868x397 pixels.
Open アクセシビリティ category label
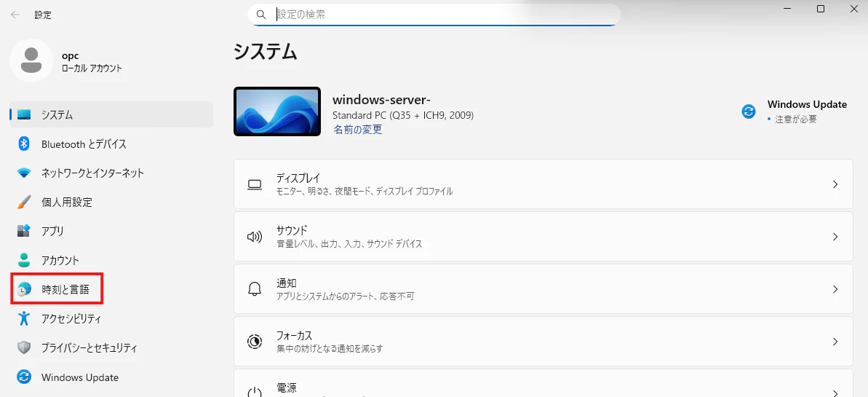71,319
